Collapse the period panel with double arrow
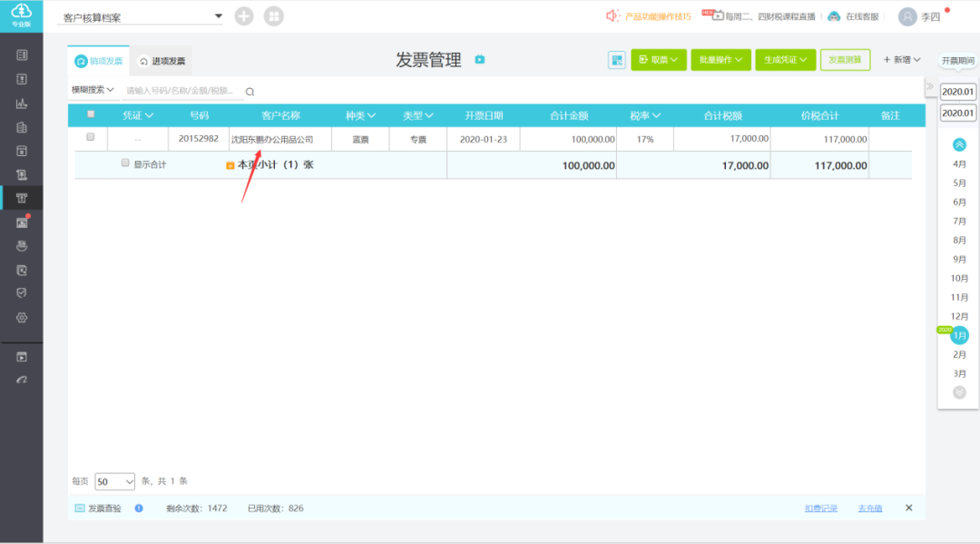Screen dimensions: 980x544 tap(929, 87)
